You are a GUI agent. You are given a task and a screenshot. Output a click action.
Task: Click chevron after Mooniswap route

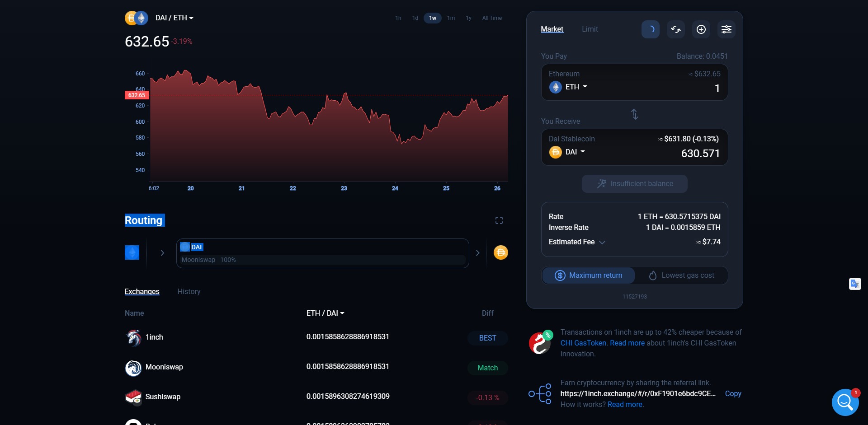point(478,253)
